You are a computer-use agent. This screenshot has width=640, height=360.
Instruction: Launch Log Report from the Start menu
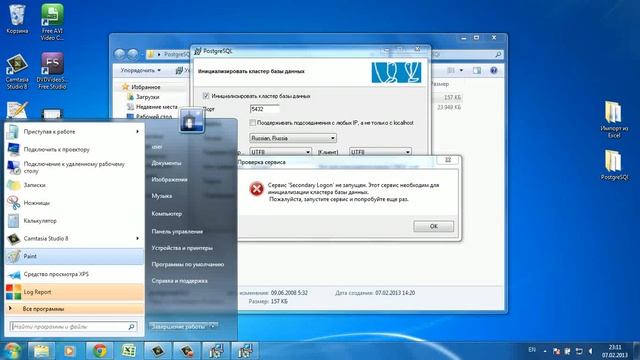74,292
